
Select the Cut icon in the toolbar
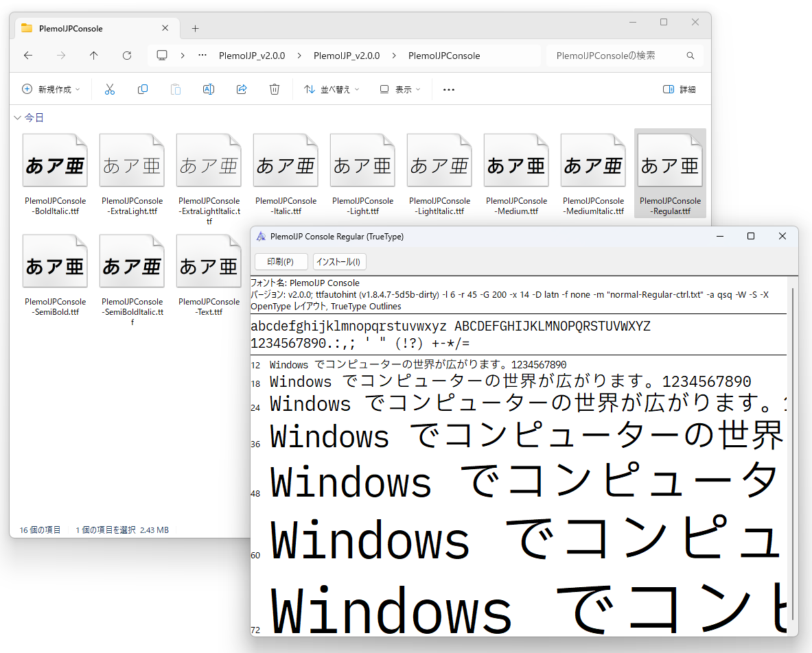click(110, 88)
